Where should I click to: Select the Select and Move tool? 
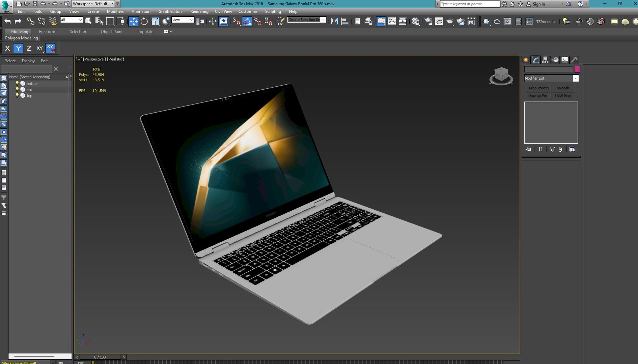pos(134,21)
